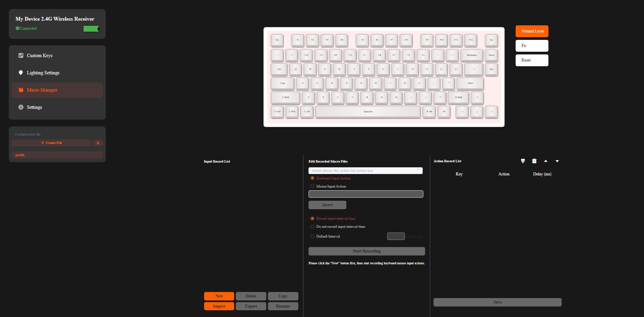Click the Settings gear icon
This screenshot has width=644, height=317.
click(x=21, y=107)
